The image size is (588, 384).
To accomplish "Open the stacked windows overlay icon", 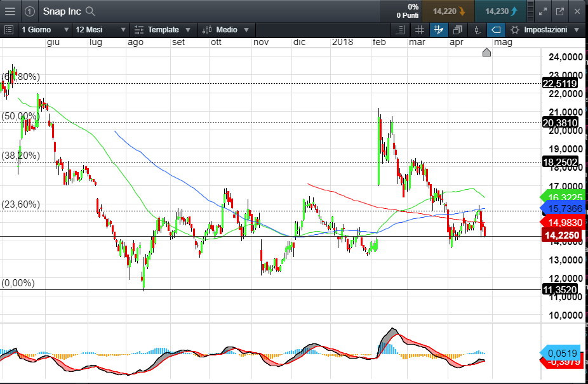I will click(x=457, y=30).
